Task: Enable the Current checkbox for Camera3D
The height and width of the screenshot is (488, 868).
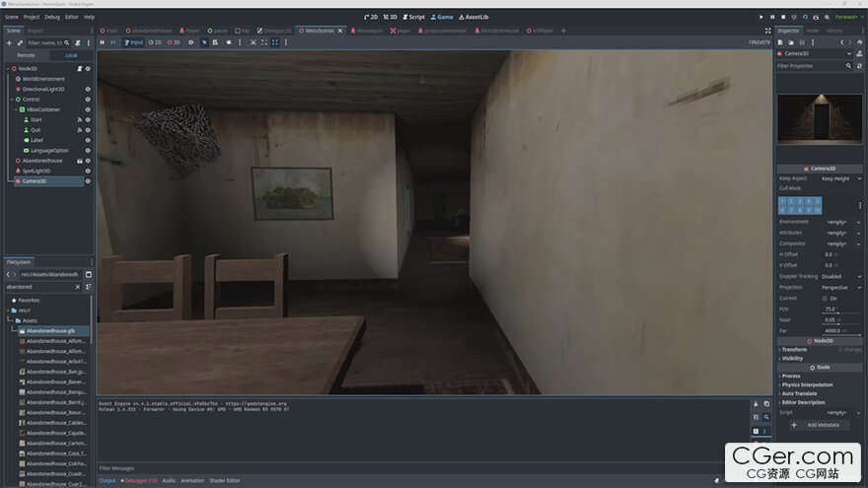Action: (x=827, y=298)
